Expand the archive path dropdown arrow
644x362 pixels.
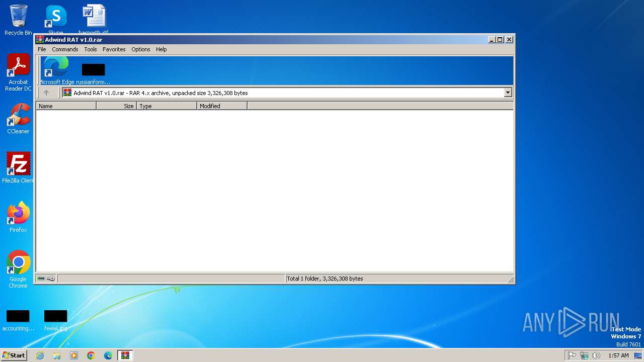[508, 93]
